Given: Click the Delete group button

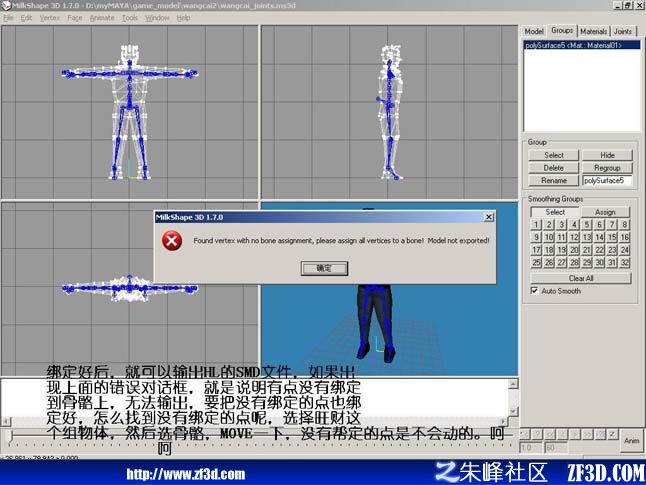Looking at the screenshot, I should tap(554, 168).
